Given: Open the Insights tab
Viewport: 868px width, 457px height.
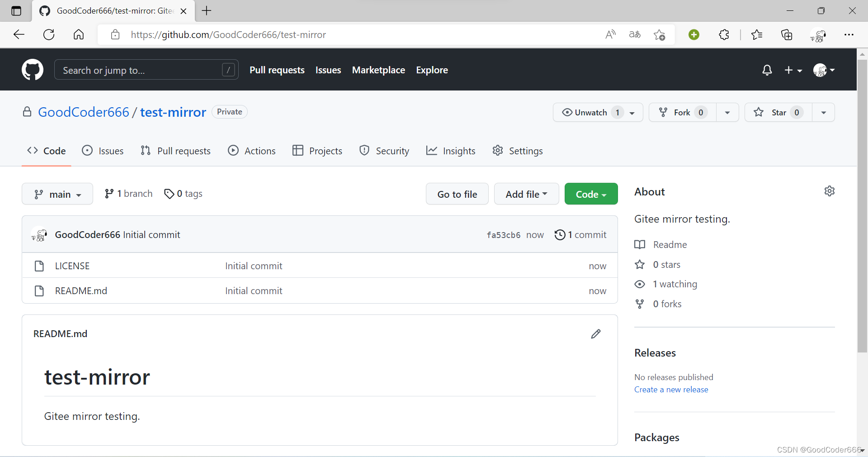Looking at the screenshot, I should point(451,151).
